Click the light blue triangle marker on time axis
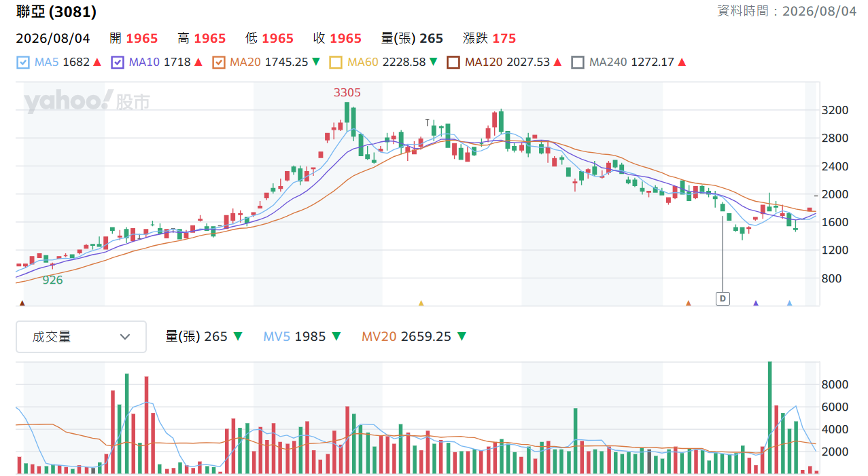The height and width of the screenshot is (476, 868). point(789,303)
